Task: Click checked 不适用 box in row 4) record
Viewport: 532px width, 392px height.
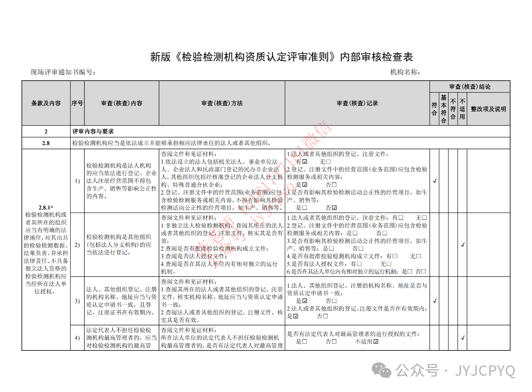Action: pos(376,342)
